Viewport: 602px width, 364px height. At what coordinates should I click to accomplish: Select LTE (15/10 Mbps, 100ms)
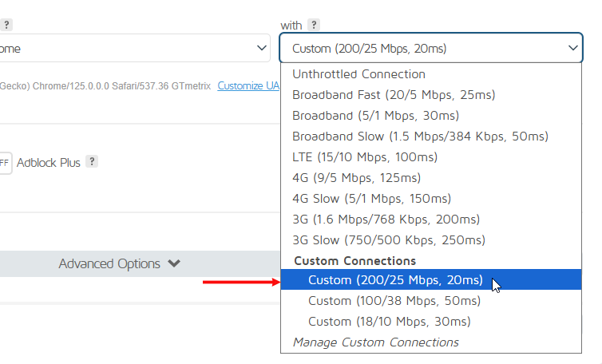pos(365,157)
